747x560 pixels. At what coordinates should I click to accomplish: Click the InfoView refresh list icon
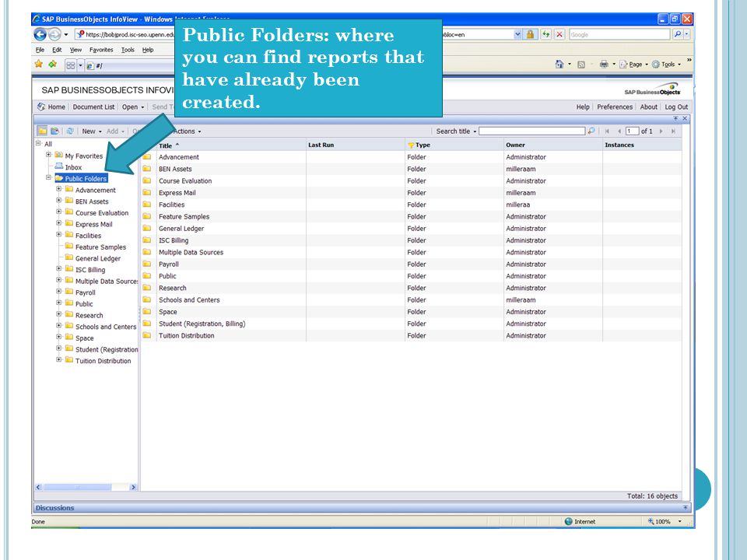pos(71,131)
